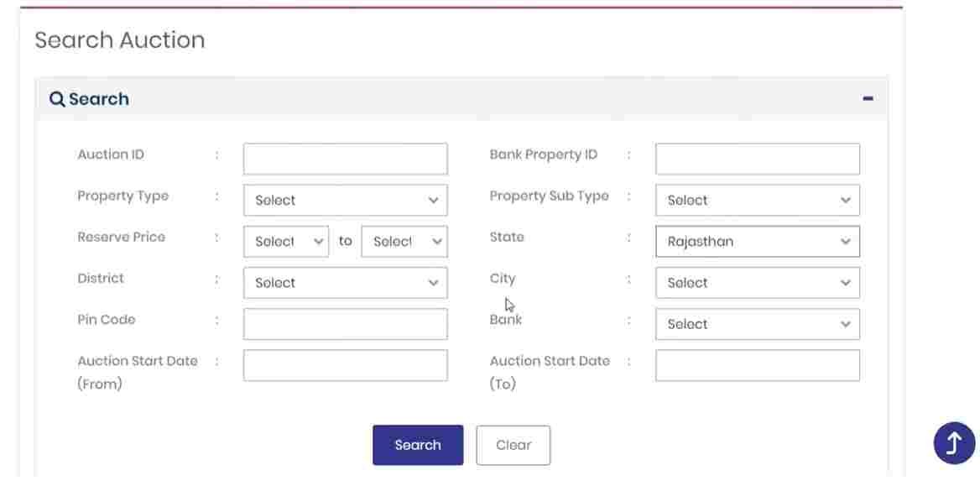Open the City dropdown
The image size is (980, 486).
[758, 283]
